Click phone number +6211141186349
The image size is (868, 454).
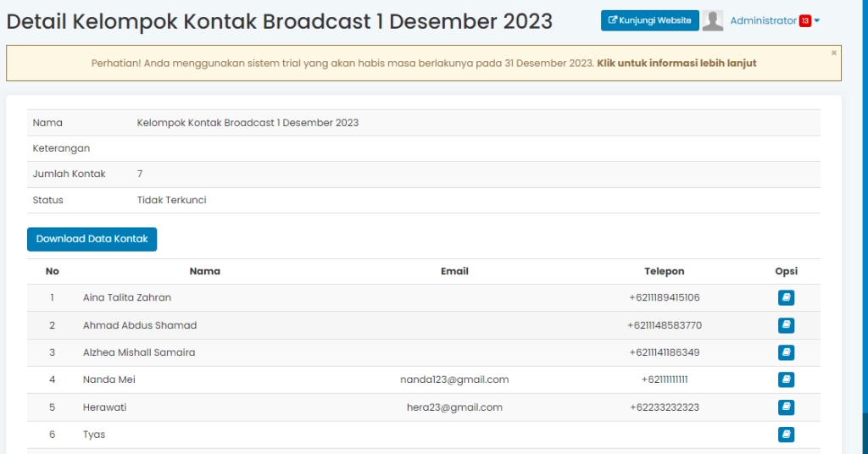[x=665, y=352]
